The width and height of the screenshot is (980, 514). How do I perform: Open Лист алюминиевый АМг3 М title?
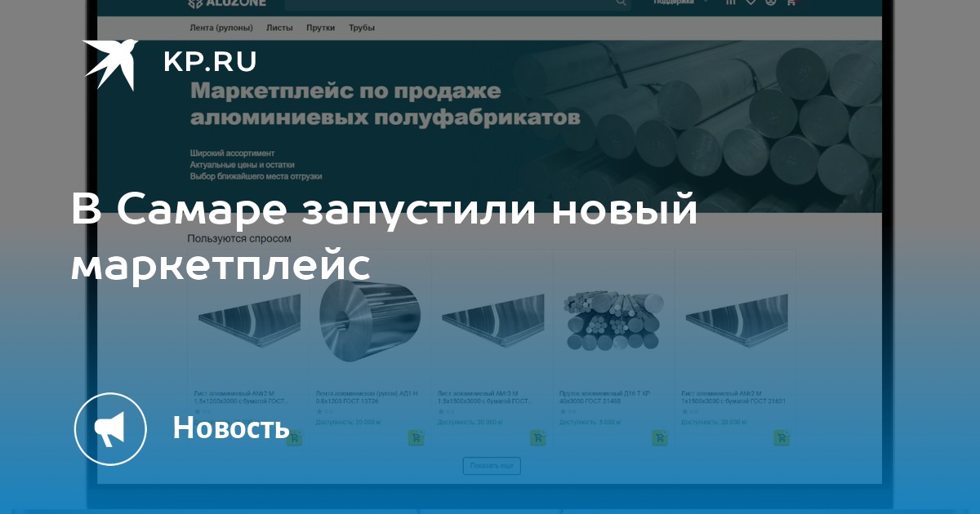486,397
